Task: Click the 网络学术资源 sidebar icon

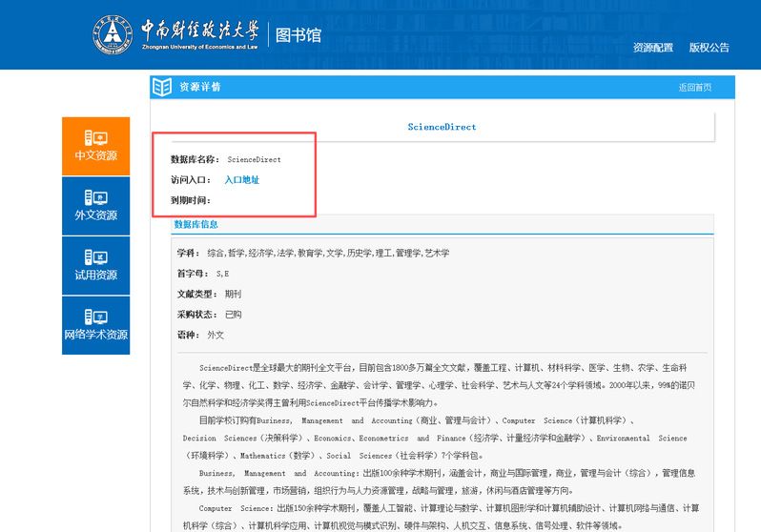Action: [x=95, y=317]
